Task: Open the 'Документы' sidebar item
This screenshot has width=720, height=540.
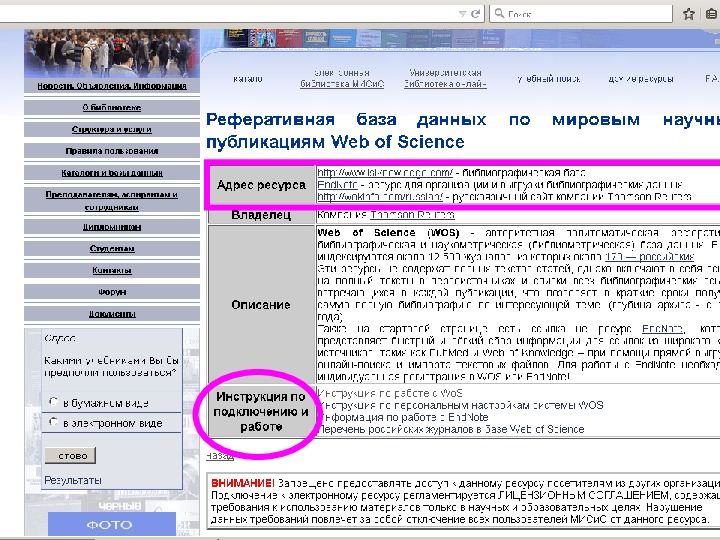Action: [x=112, y=314]
